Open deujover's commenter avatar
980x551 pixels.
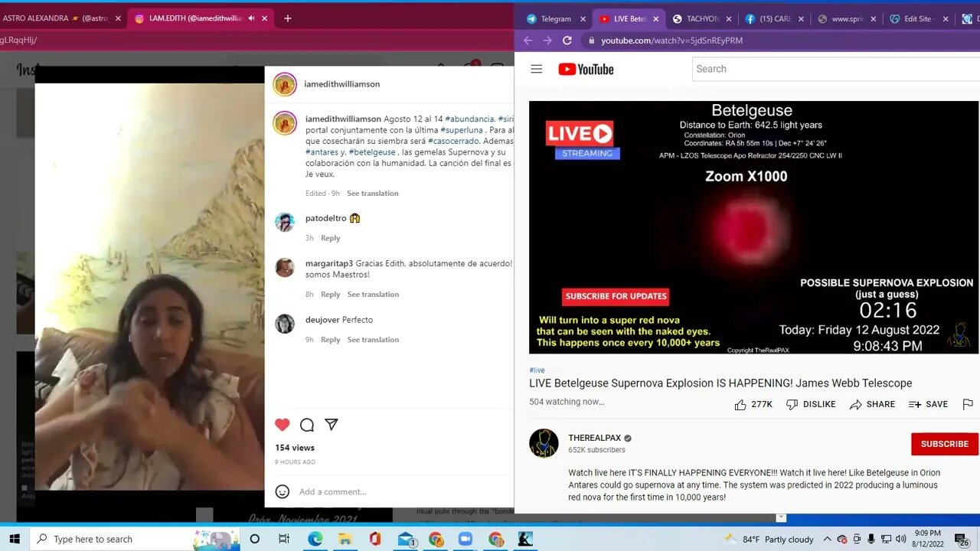click(285, 324)
